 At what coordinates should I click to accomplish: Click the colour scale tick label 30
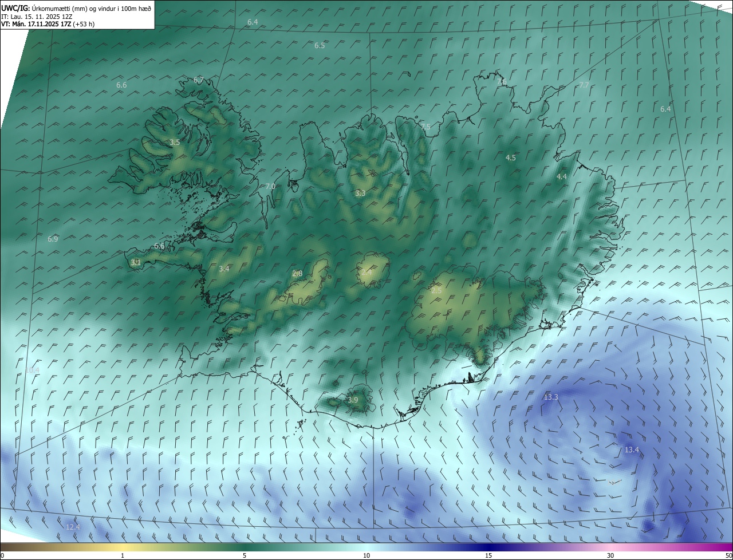[x=610, y=555]
